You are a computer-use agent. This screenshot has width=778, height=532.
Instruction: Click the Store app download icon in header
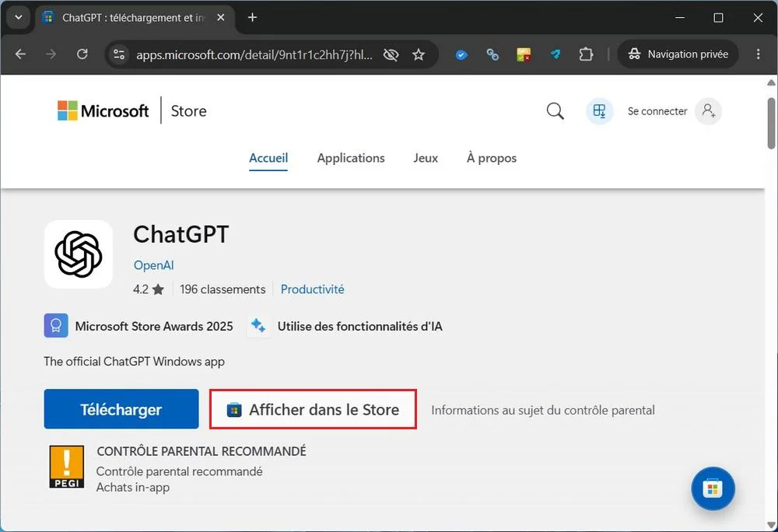pos(599,110)
